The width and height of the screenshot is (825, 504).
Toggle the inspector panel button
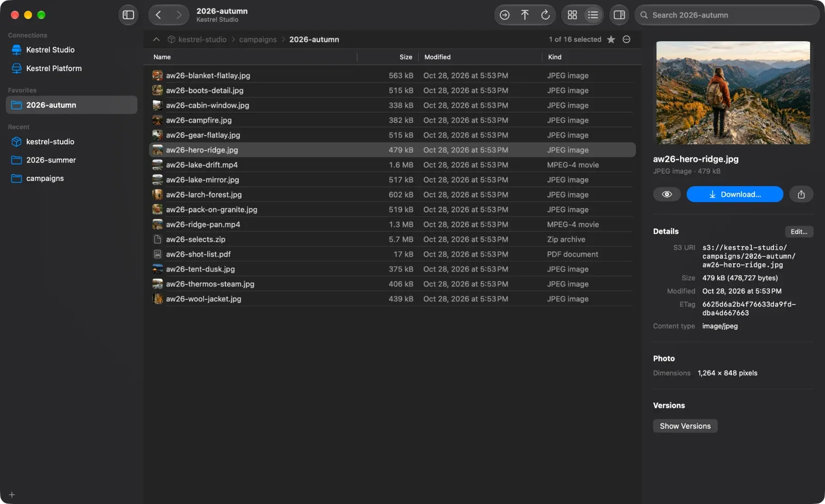pos(619,15)
